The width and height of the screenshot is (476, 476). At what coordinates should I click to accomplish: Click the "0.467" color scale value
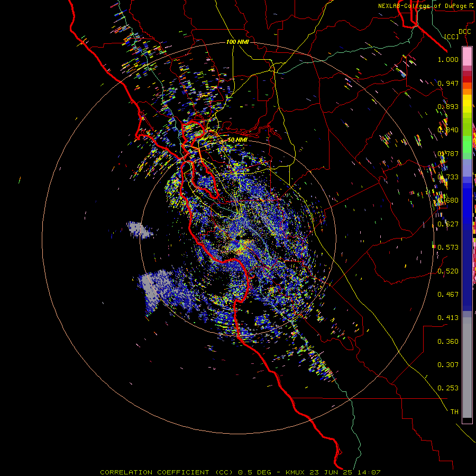(448, 295)
